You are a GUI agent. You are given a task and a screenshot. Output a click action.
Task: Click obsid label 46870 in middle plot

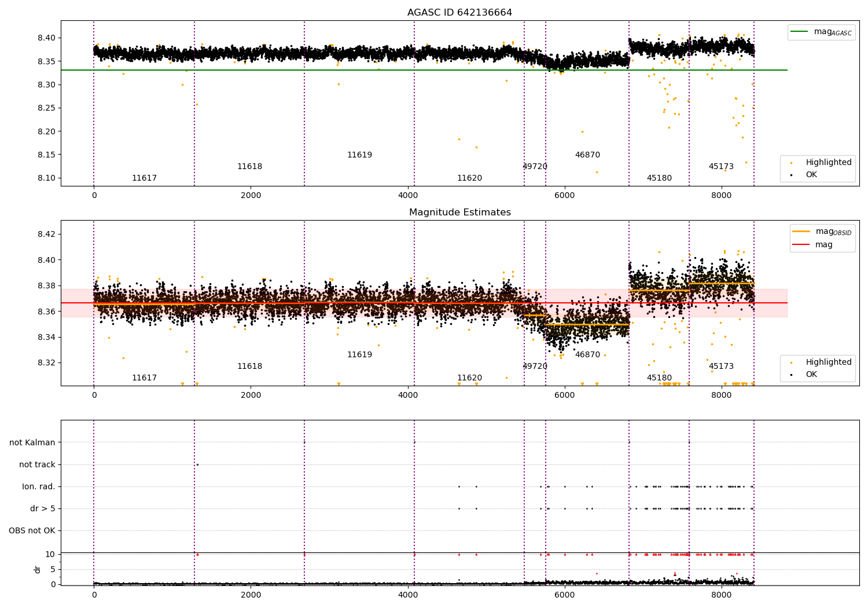587,355
